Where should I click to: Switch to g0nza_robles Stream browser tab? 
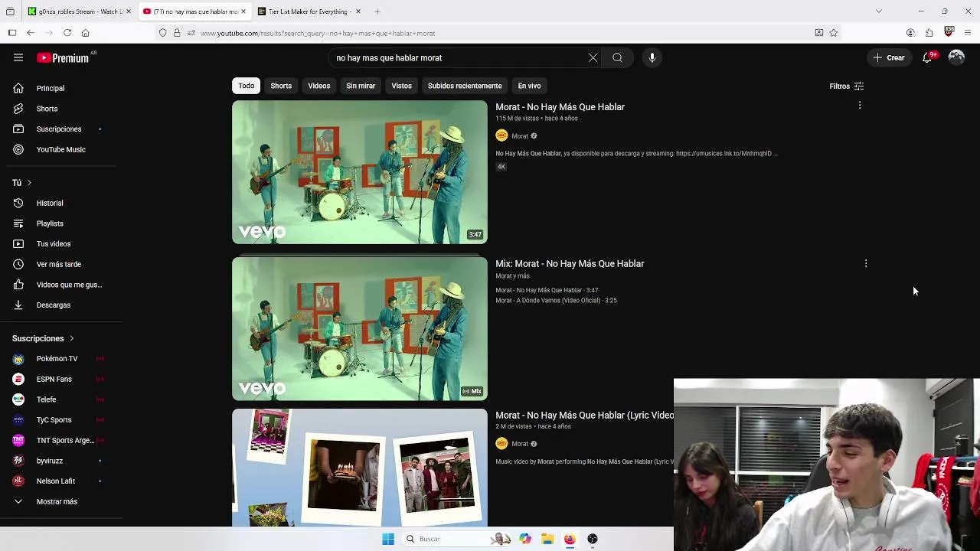[79, 11]
